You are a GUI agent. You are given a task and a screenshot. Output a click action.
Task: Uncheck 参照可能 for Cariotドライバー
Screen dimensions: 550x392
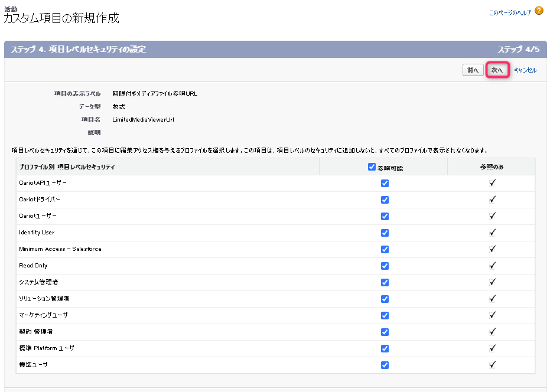tap(385, 200)
